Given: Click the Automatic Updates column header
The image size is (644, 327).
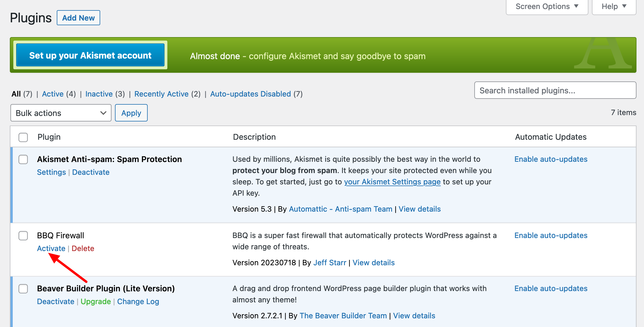Looking at the screenshot, I should [x=551, y=137].
